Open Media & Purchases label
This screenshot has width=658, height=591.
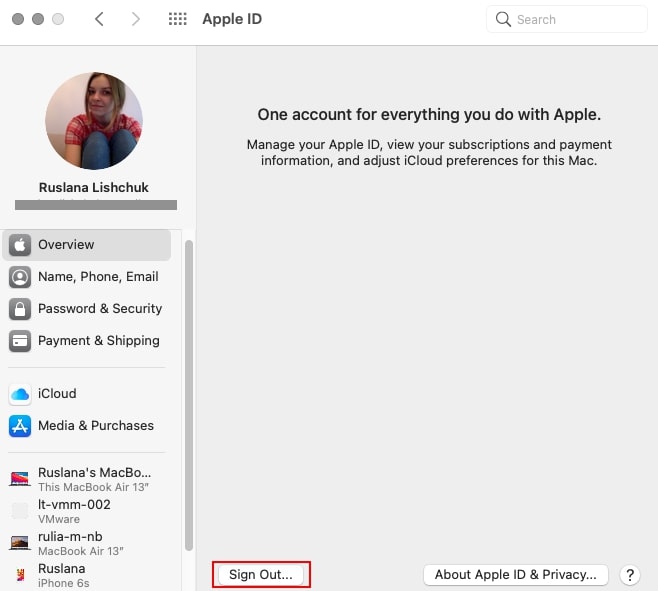click(x=96, y=426)
